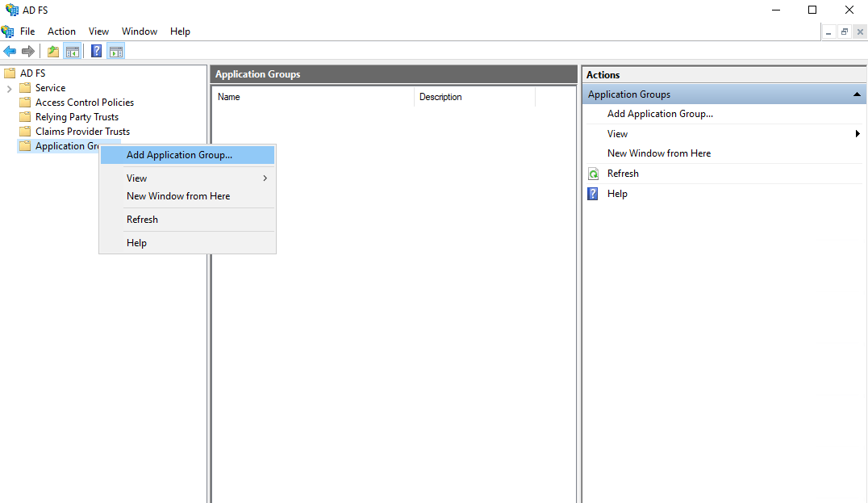The width and height of the screenshot is (868, 503).
Task: Click the Back arrow toolbar icon
Action: [x=10, y=52]
